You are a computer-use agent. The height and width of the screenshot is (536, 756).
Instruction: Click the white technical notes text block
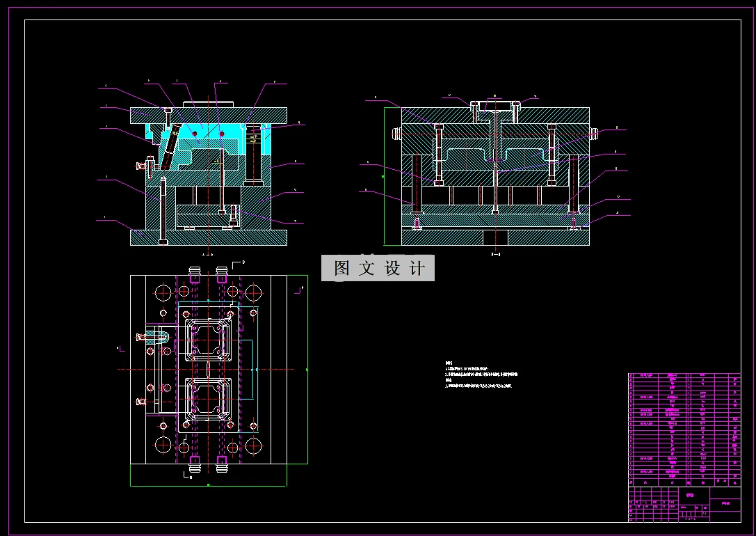(481, 375)
